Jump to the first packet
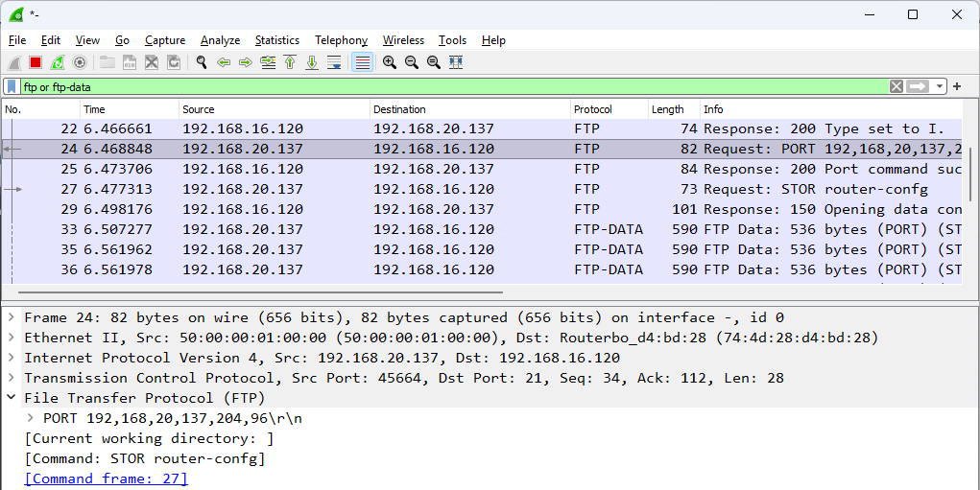980x490 pixels. point(289,62)
